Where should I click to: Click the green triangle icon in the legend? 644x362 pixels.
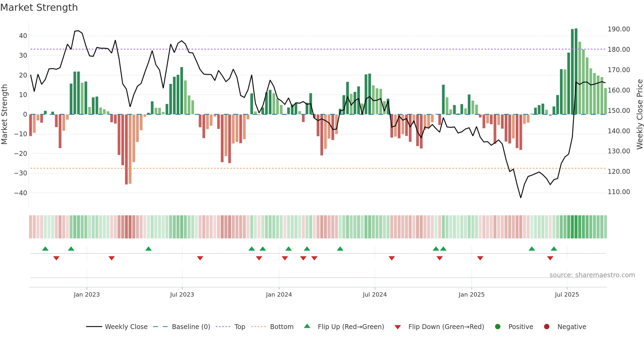(x=307, y=326)
